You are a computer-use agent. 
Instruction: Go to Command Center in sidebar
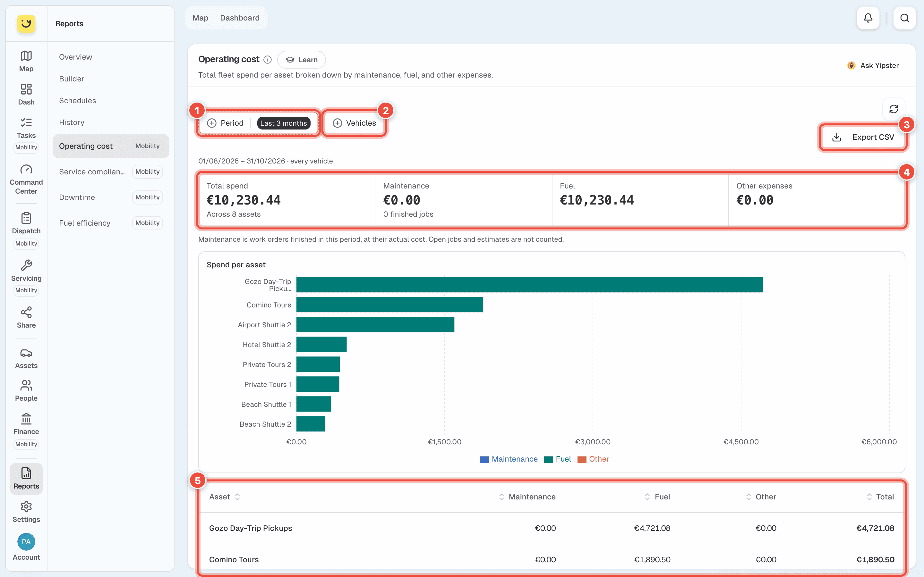26,180
